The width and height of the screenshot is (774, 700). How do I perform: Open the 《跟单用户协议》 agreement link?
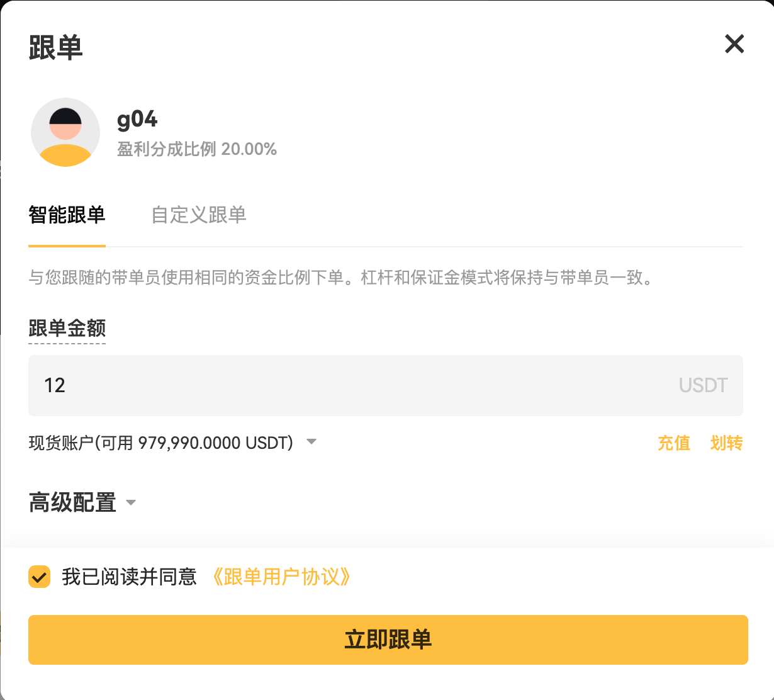pyautogui.click(x=281, y=577)
